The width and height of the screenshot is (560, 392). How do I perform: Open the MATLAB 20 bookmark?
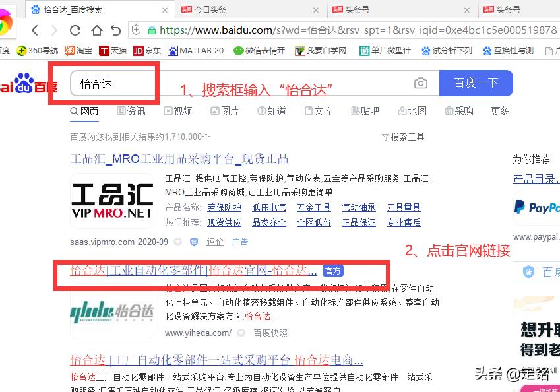[x=196, y=51]
